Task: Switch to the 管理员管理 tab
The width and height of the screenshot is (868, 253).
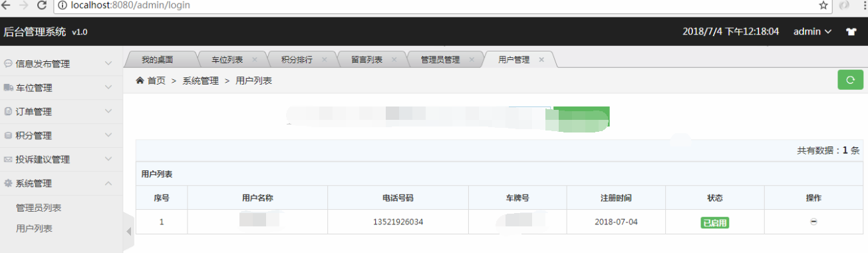Action: (440, 59)
